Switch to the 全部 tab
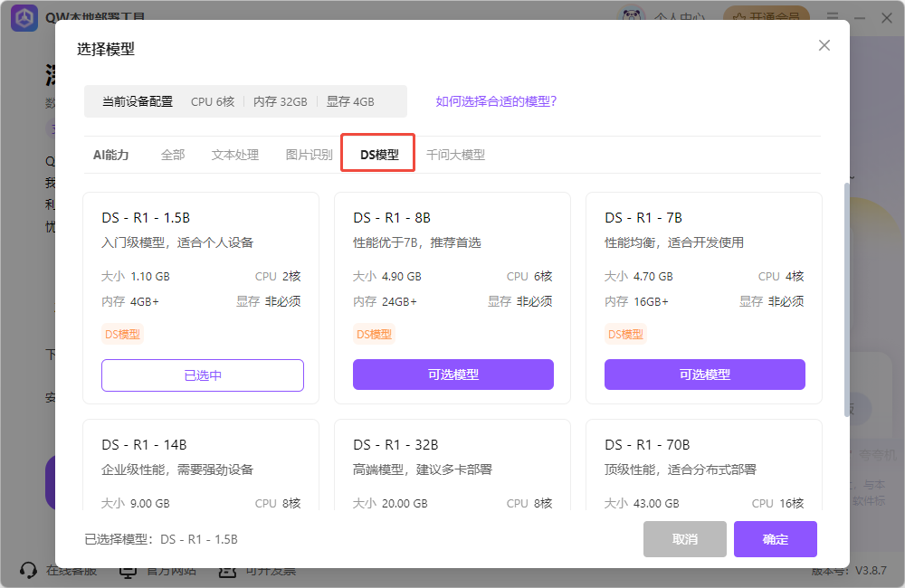905x588 pixels. [173, 155]
